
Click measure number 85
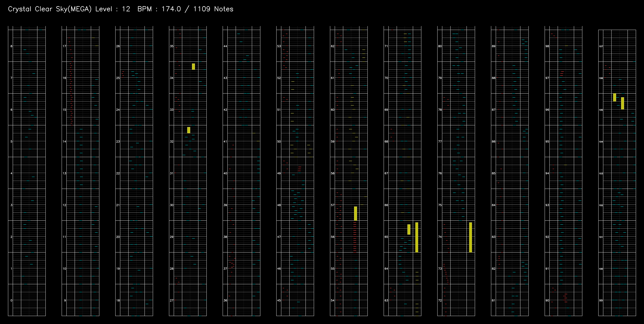point(493,173)
